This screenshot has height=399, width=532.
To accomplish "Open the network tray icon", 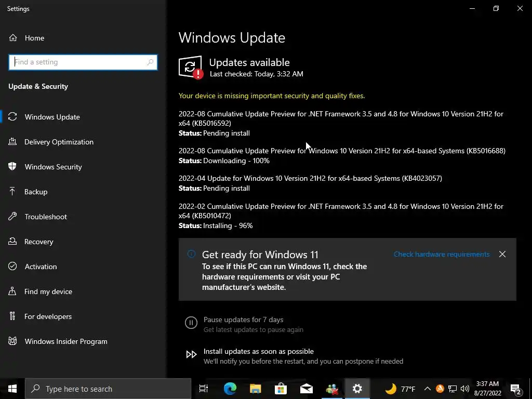I will (453, 389).
